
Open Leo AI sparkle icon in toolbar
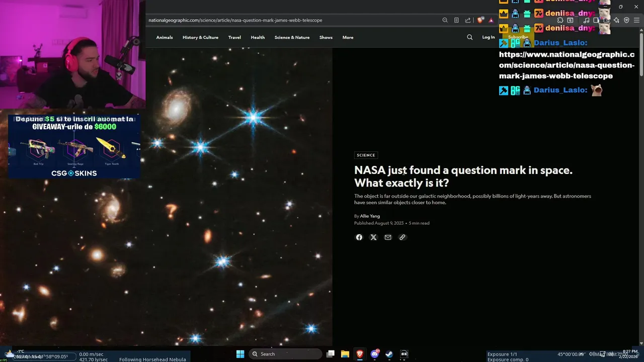(616, 20)
